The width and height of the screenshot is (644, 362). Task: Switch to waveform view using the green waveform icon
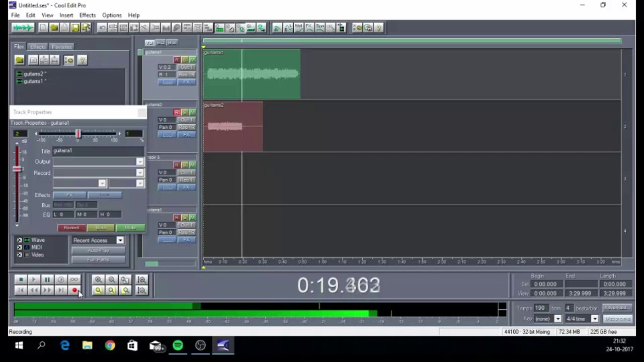23,28
